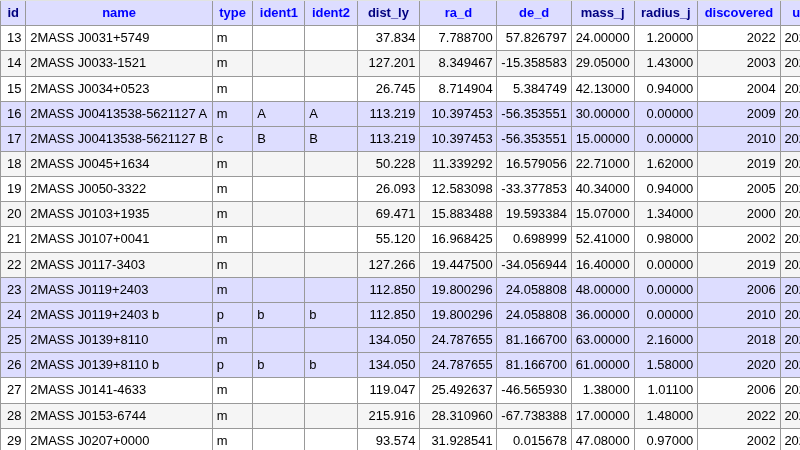Sort by discovered column header
800x450 pixels.
click(x=738, y=13)
